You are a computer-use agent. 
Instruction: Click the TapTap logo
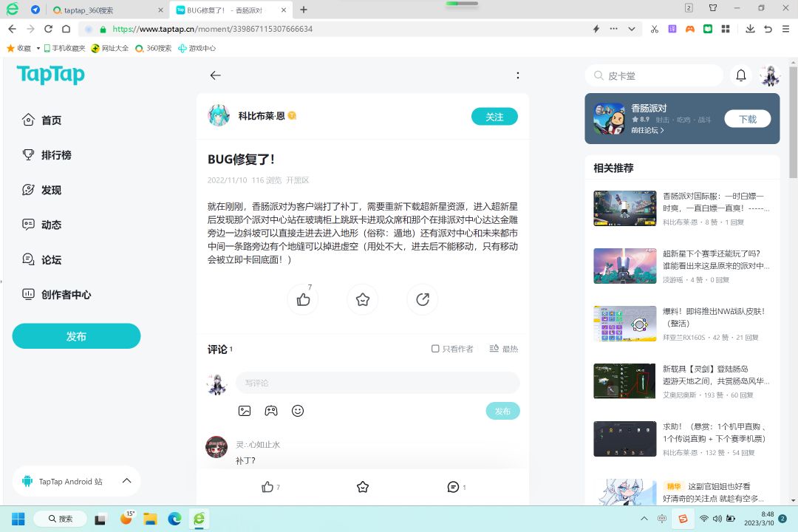[50, 75]
